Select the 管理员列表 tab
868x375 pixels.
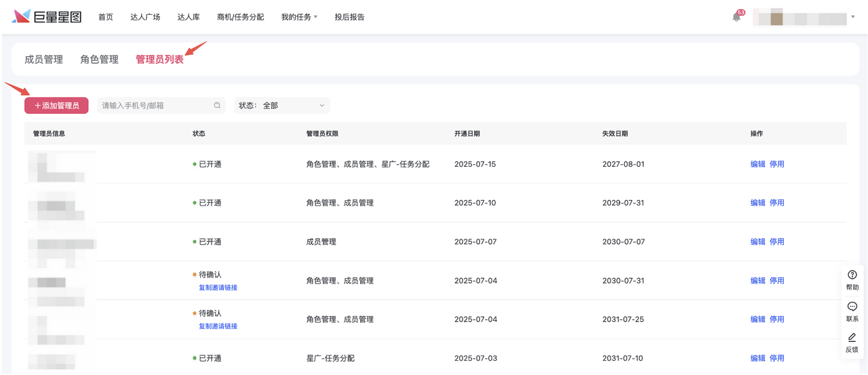159,60
